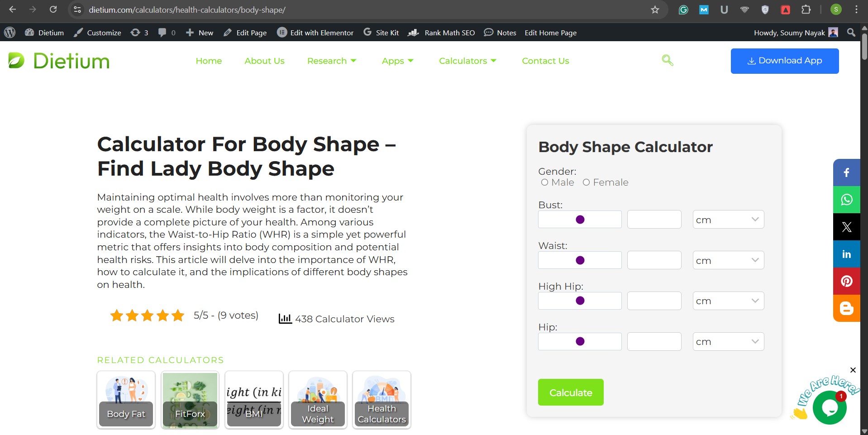Select Male gender option
The width and height of the screenshot is (868, 435).
pos(545,182)
